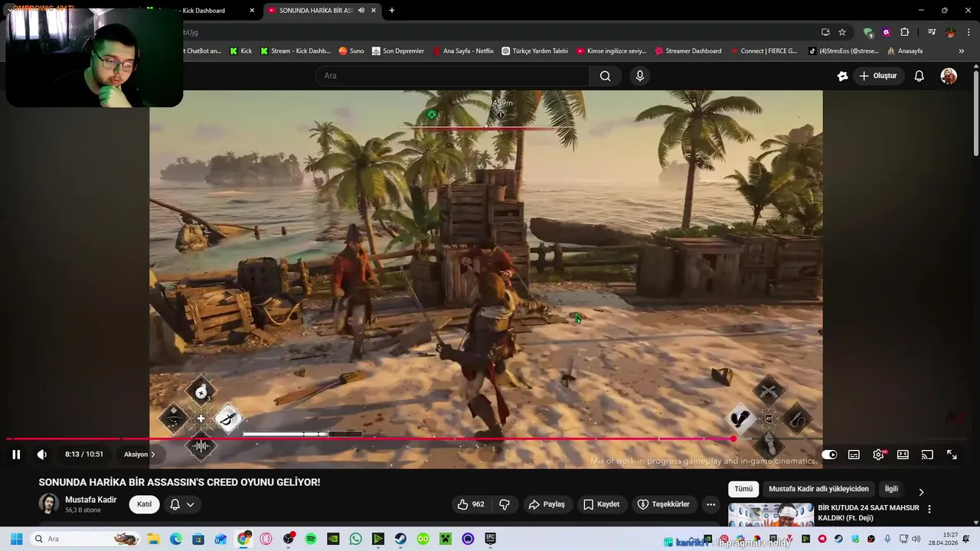The height and width of the screenshot is (551, 980).
Task: Open YouTube notifications bell
Action: click(920, 76)
